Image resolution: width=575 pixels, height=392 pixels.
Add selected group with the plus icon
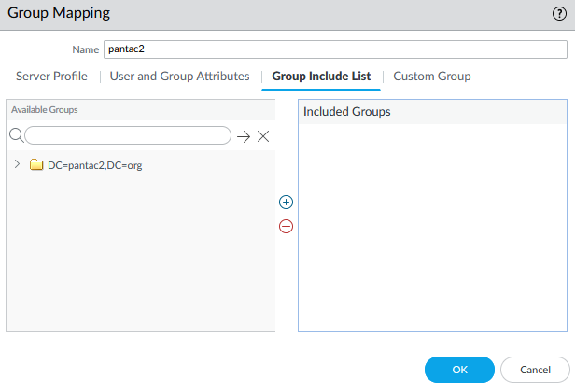286,202
